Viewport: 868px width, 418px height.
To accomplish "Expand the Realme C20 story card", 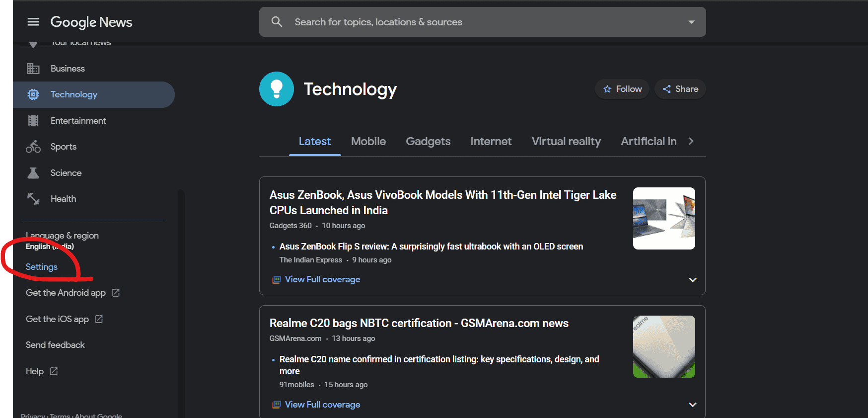I will coord(692,405).
